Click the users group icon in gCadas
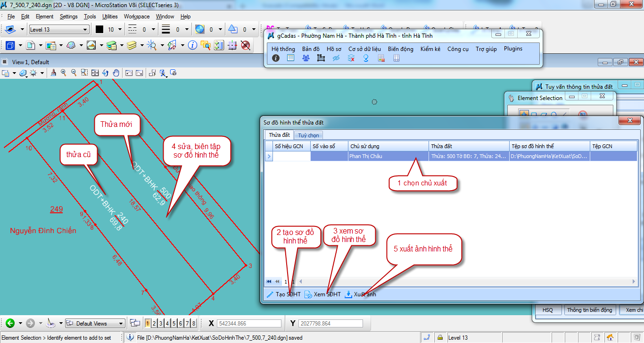Image resolution: width=644 pixels, height=343 pixels. [x=306, y=58]
